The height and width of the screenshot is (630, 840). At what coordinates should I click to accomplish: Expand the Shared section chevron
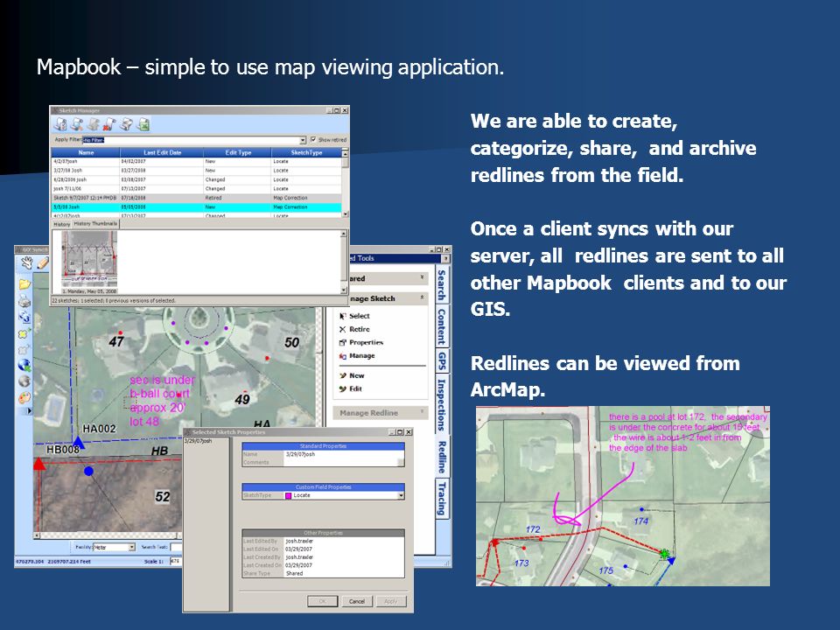coord(422,278)
